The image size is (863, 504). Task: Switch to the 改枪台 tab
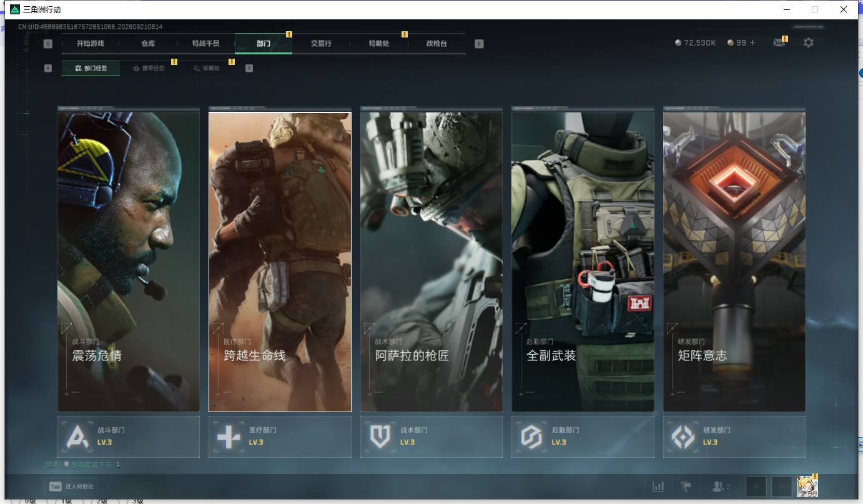[x=436, y=44]
